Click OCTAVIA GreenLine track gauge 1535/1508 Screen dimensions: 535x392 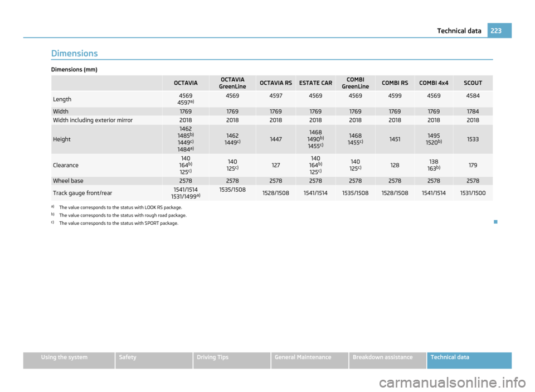(x=232, y=190)
